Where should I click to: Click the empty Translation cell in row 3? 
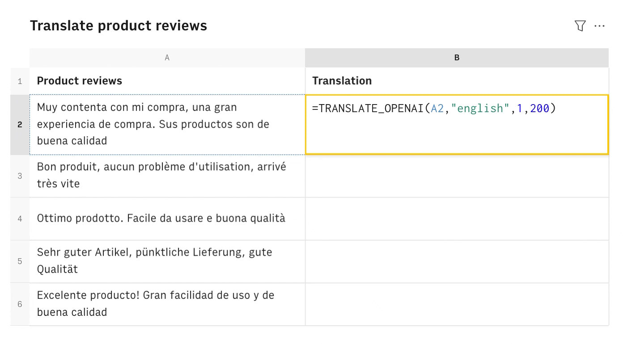click(x=457, y=176)
